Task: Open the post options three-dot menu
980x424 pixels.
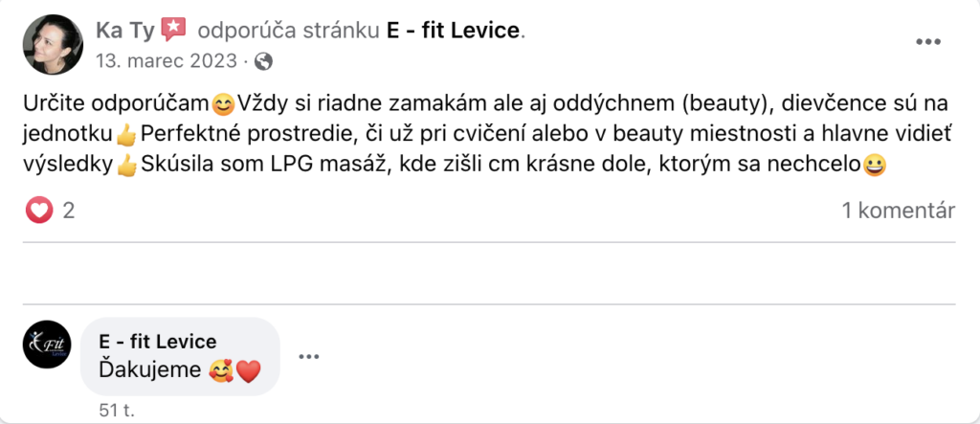Action: coord(929,42)
